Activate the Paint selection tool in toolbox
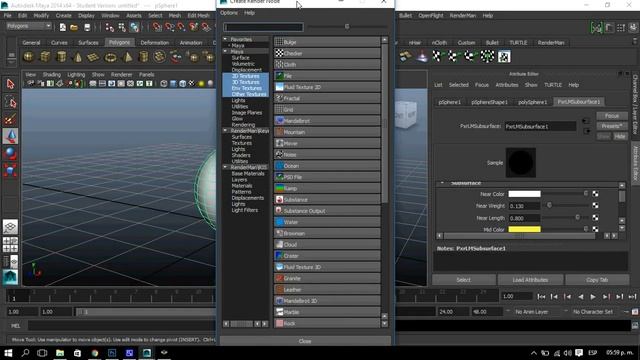Image resolution: width=640 pixels, height=360 pixels. [10, 119]
